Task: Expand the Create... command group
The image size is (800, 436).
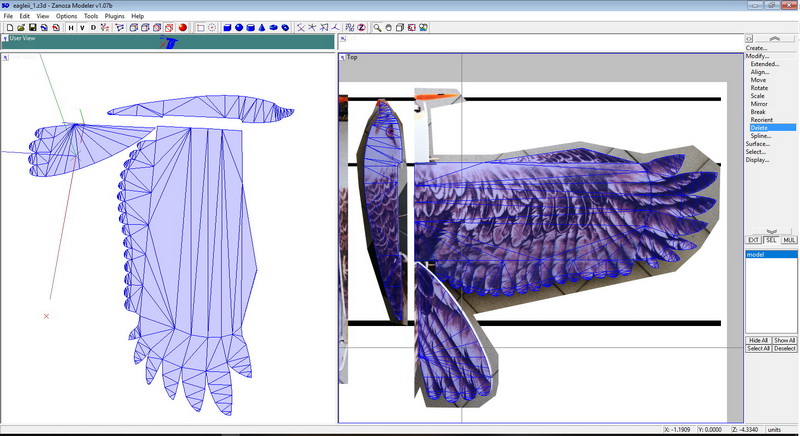Action: point(756,48)
